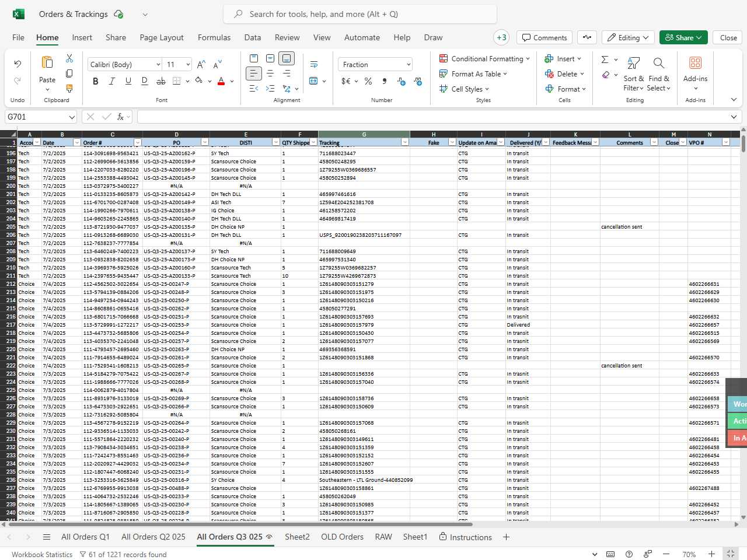Click the Editing mode button

coord(628,37)
